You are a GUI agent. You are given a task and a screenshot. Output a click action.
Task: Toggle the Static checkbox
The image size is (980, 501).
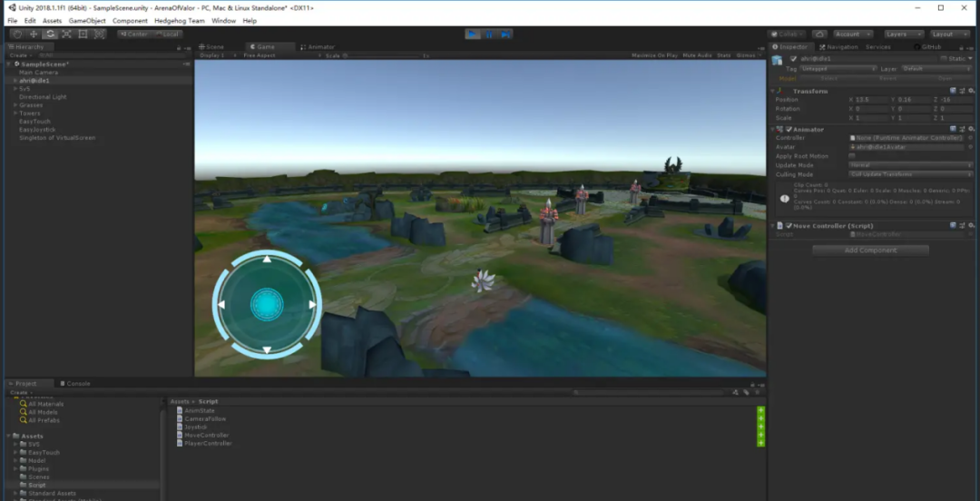point(944,59)
